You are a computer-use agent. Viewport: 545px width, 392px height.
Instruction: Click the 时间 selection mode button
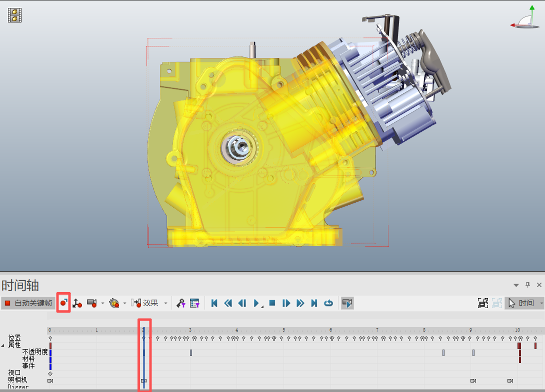[x=523, y=303]
